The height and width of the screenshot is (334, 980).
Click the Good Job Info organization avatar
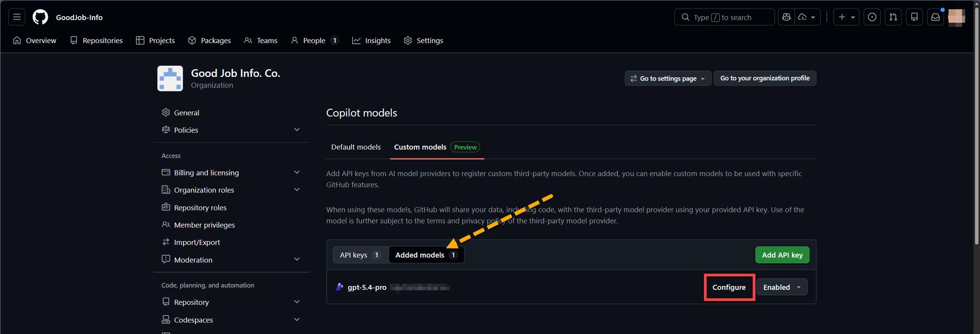[x=170, y=79]
